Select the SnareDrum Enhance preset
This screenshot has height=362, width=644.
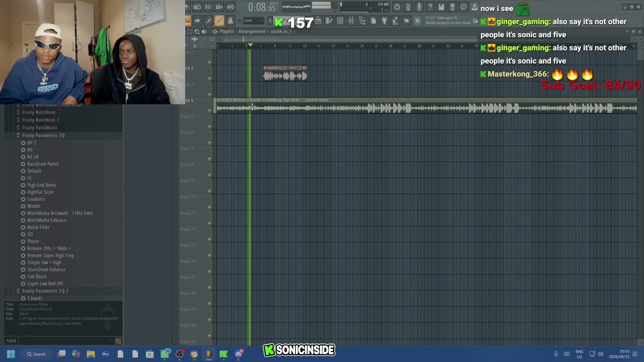(x=46, y=269)
